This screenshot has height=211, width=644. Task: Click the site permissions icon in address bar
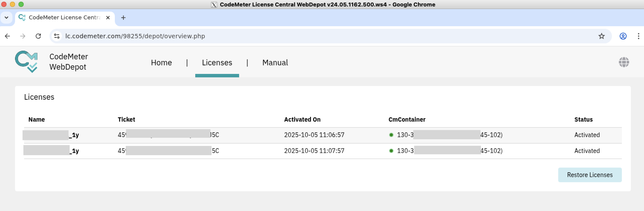(x=57, y=36)
